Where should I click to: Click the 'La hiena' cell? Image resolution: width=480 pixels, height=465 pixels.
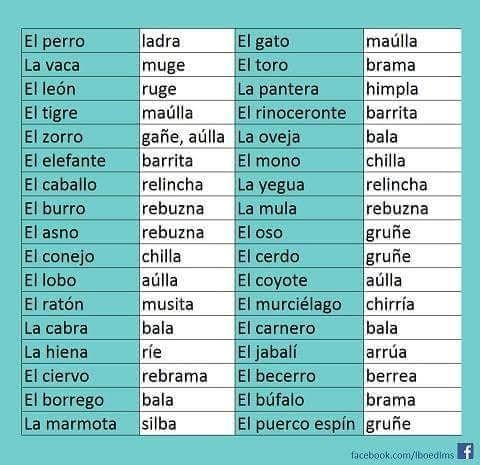tap(80, 352)
